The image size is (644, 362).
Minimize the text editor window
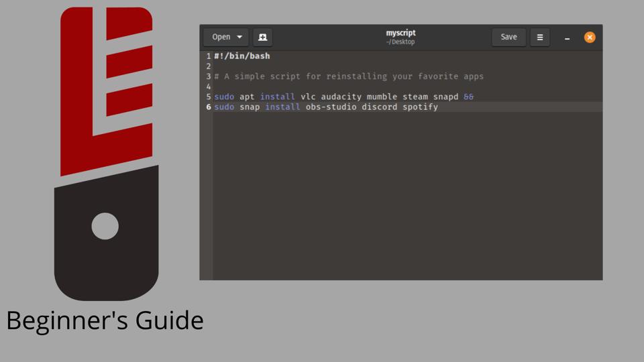click(567, 38)
